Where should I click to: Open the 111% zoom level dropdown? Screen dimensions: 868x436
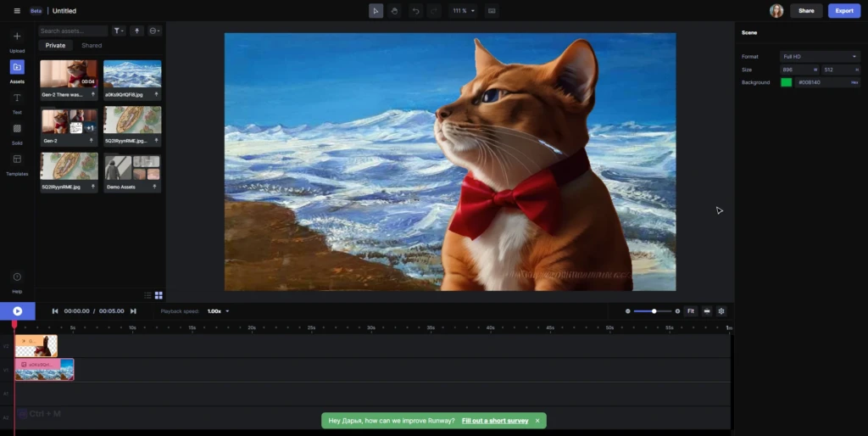point(463,10)
